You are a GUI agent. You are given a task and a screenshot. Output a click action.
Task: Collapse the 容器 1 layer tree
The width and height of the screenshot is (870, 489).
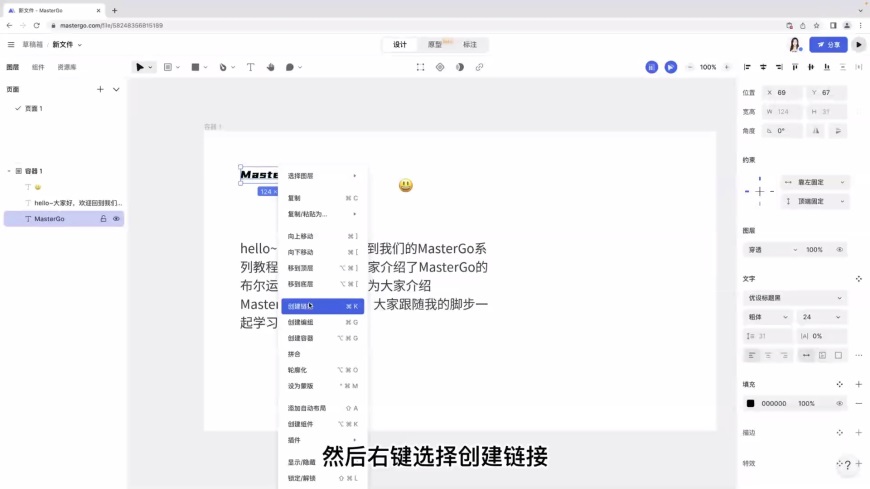[x=9, y=171]
